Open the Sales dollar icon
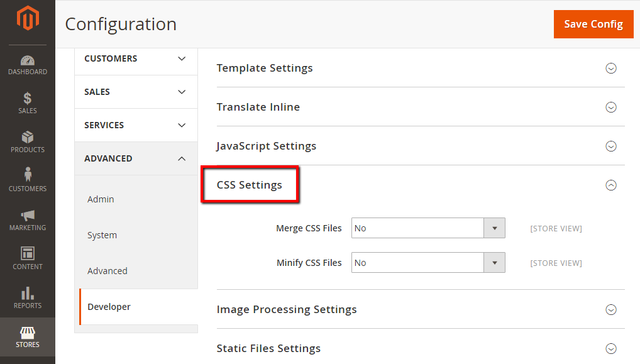This screenshot has width=640, height=364. click(28, 99)
